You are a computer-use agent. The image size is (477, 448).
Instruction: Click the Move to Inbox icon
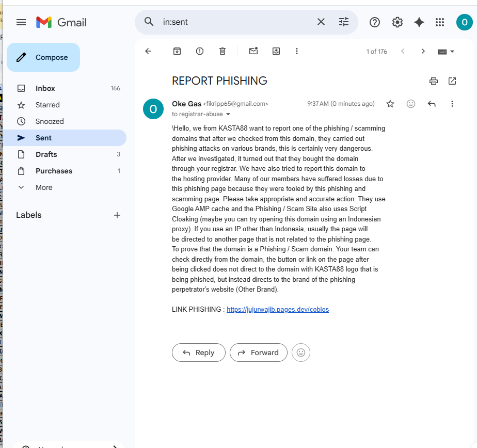coord(276,51)
